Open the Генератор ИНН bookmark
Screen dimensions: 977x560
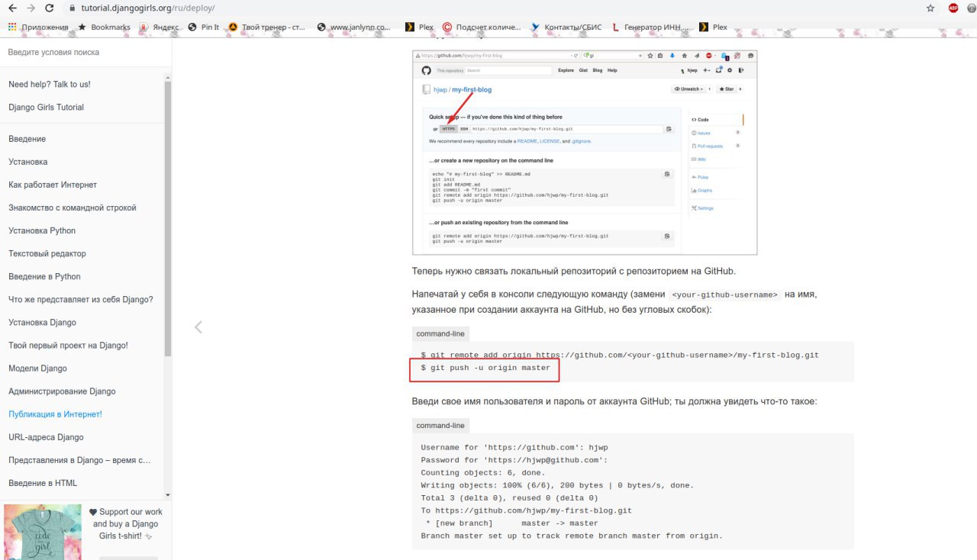(x=649, y=27)
